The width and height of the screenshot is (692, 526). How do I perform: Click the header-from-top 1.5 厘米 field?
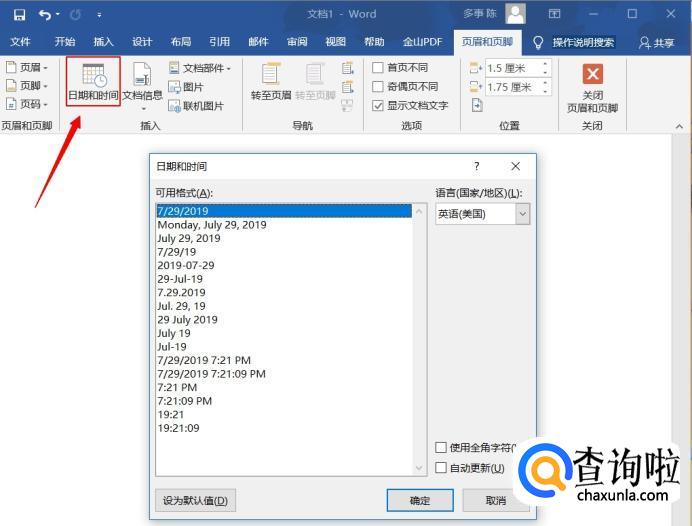coord(513,68)
